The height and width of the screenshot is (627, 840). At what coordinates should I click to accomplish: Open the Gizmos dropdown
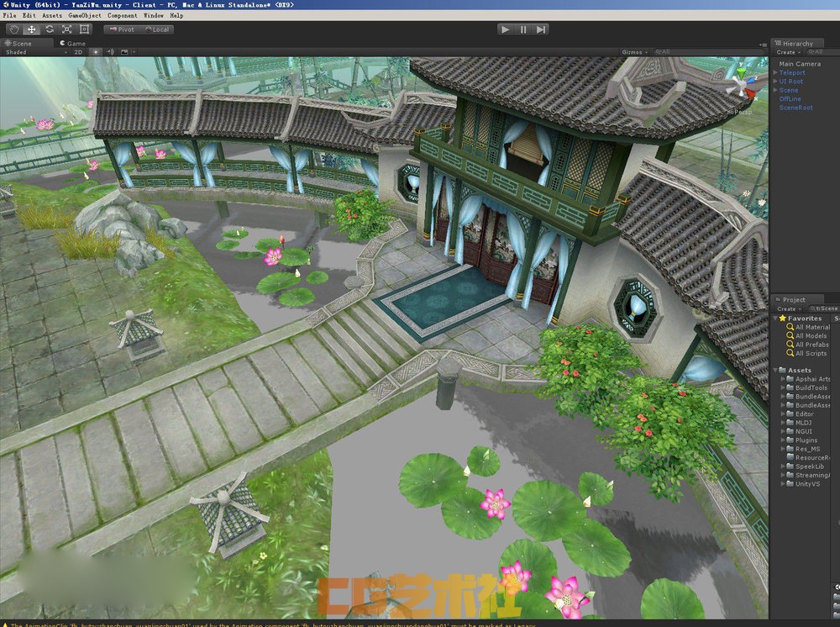[635, 52]
